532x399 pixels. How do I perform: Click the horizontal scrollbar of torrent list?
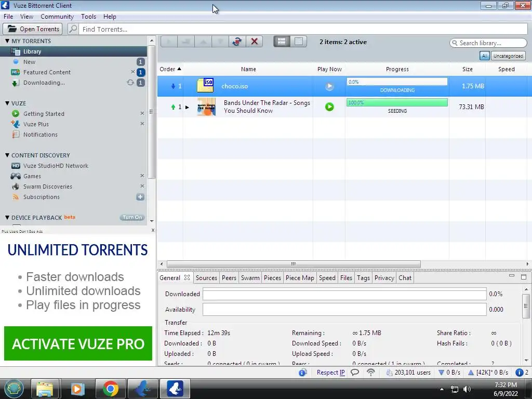(294, 264)
